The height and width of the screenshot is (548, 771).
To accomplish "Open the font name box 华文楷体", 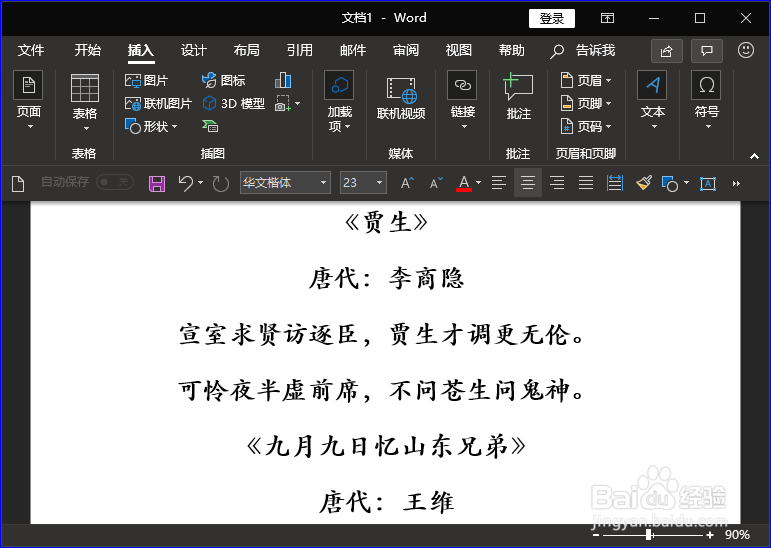I will tap(285, 183).
